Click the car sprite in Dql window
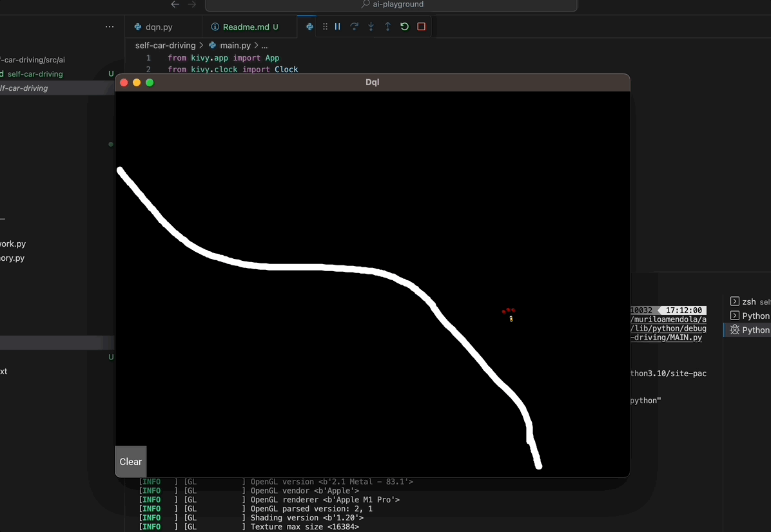Image resolution: width=771 pixels, height=532 pixels. pos(511,319)
